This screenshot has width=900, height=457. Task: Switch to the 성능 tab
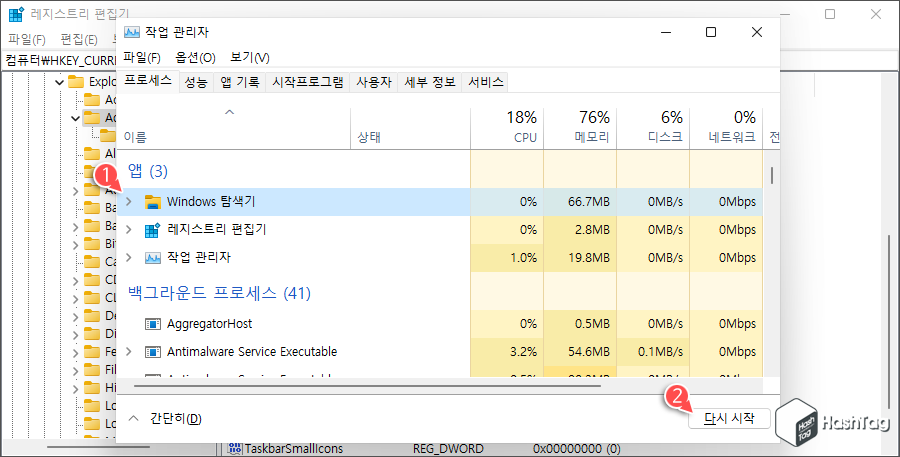(196, 82)
